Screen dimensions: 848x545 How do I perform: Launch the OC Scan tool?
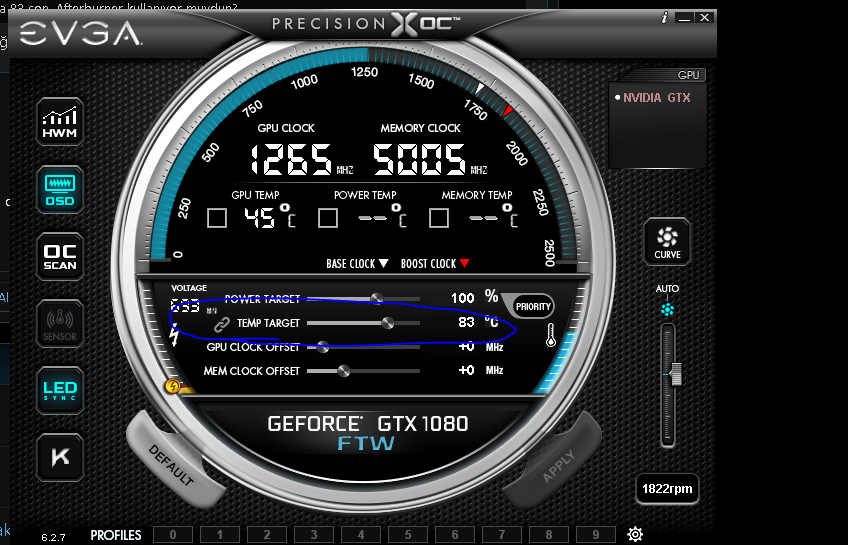[x=59, y=257]
